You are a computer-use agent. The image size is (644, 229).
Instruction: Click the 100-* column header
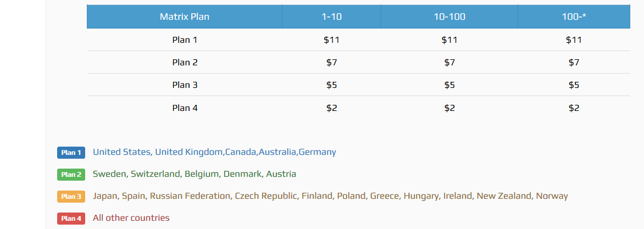pyautogui.click(x=574, y=16)
